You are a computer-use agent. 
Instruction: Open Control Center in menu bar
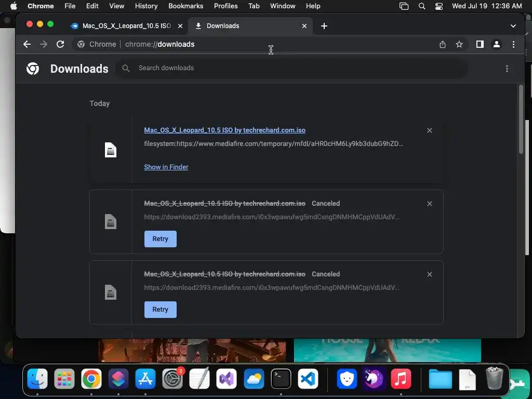click(x=438, y=6)
